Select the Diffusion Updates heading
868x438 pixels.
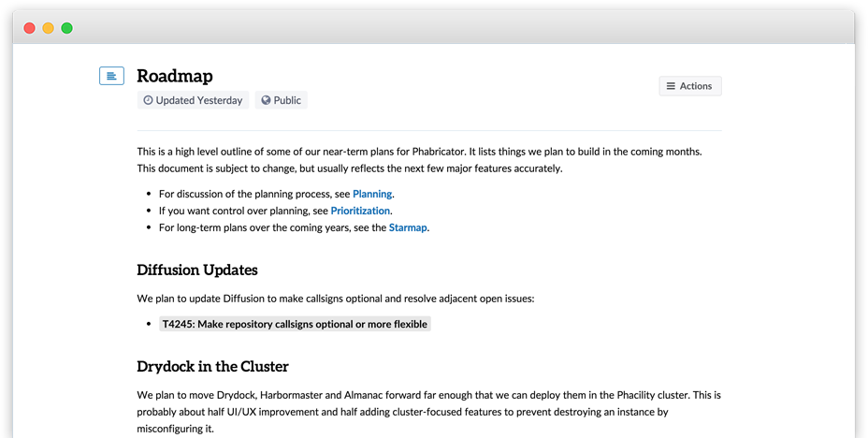(x=197, y=270)
